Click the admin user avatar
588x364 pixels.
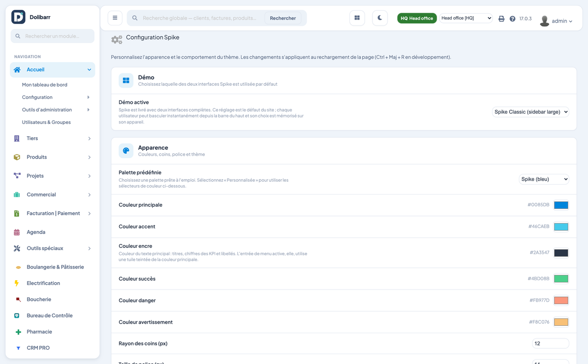click(x=544, y=21)
